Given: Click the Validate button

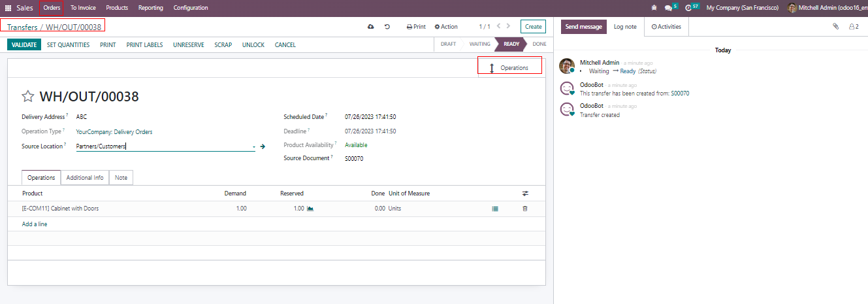Looking at the screenshot, I should click(24, 45).
